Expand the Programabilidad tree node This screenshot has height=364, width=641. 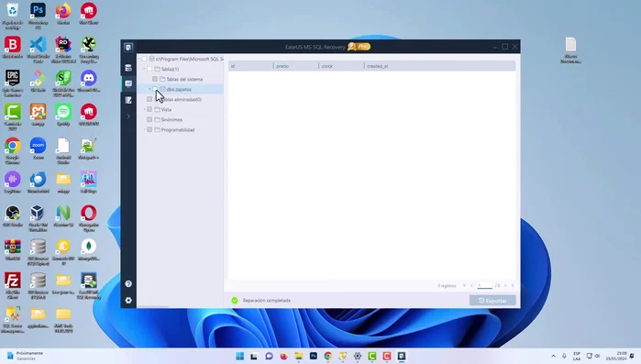(x=144, y=129)
